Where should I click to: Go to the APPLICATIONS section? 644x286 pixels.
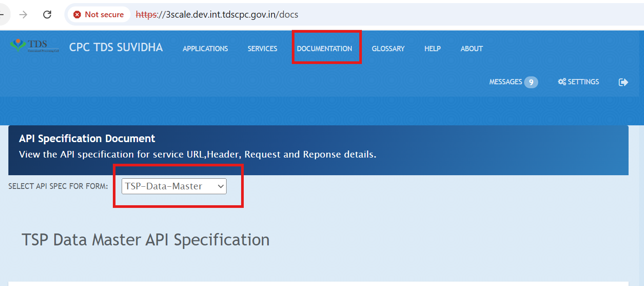pyautogui.click(x=205, y=49)
